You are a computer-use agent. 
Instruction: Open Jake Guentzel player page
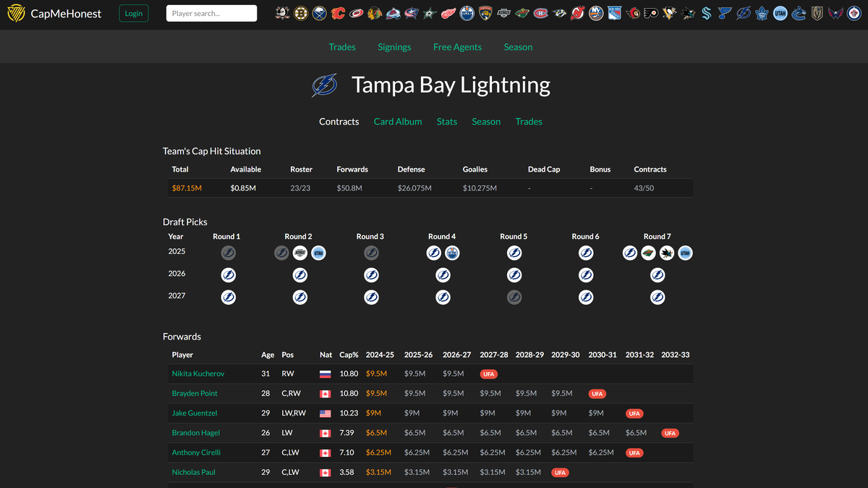(195, 413)
